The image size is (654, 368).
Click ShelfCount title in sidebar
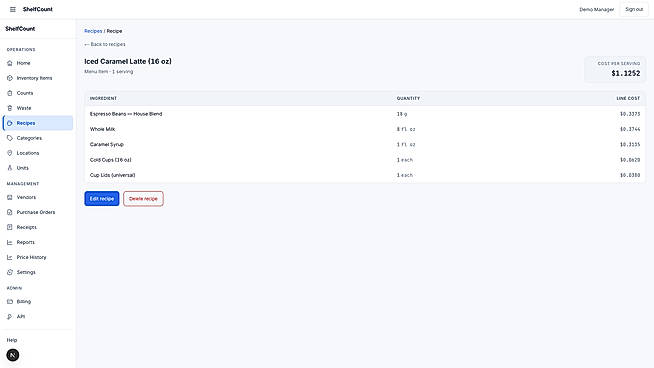coord(20,29)
